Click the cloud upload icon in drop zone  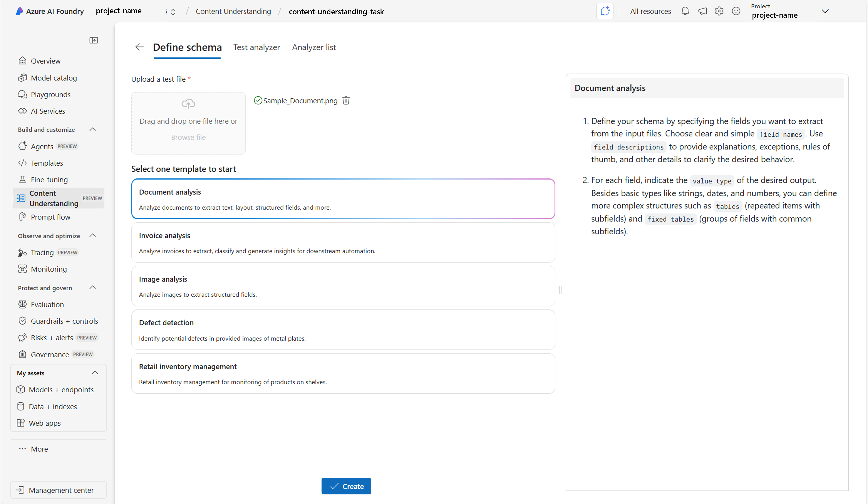(188, 103)
